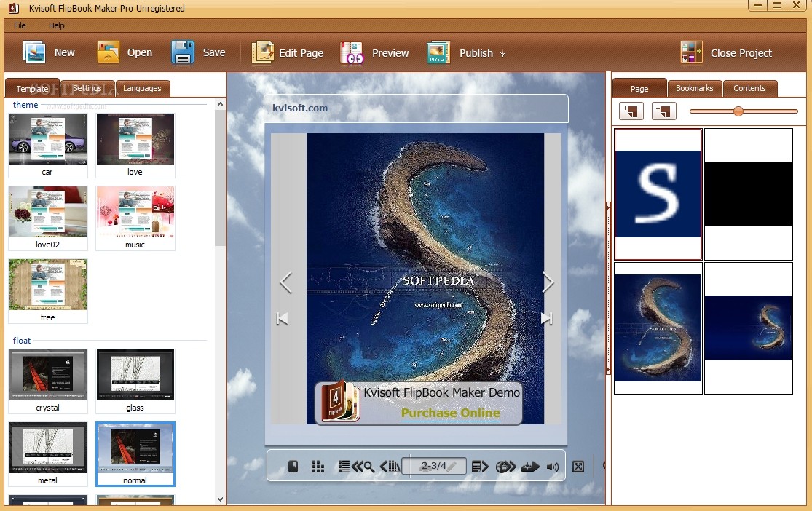Screen dimensions: 812x511
Task: Click the notes text icon in toolbar
Action: coord(477,467)
